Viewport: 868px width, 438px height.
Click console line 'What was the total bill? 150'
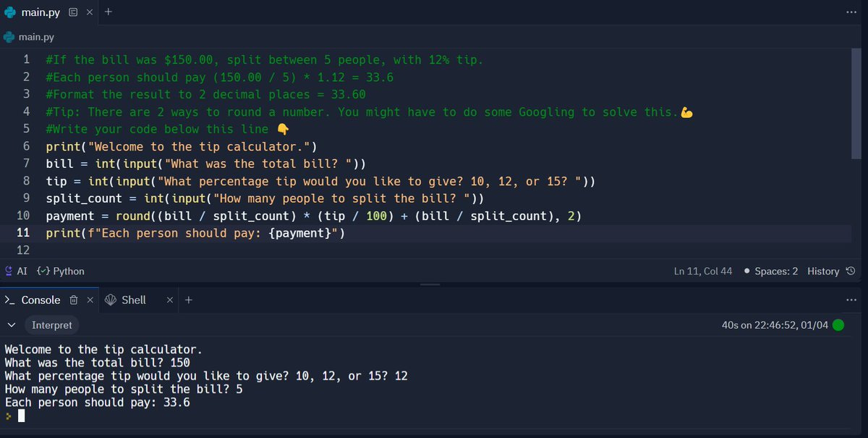point(98,363)
